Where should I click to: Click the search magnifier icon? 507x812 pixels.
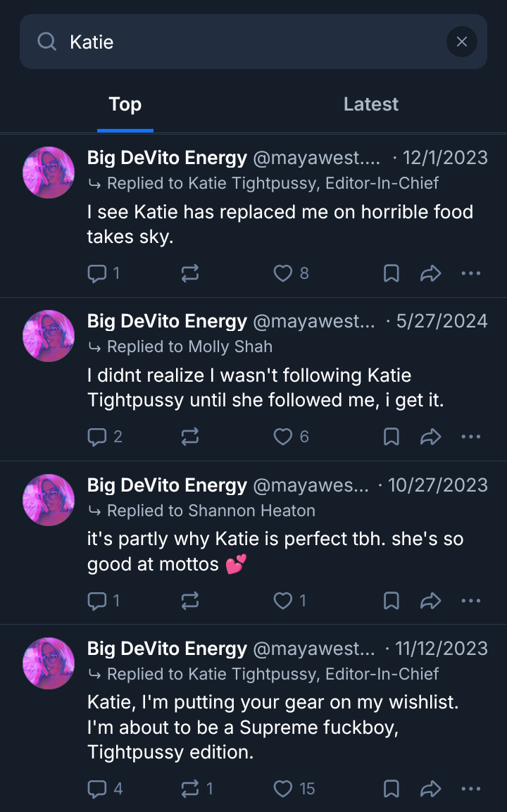tap(47, 42)
